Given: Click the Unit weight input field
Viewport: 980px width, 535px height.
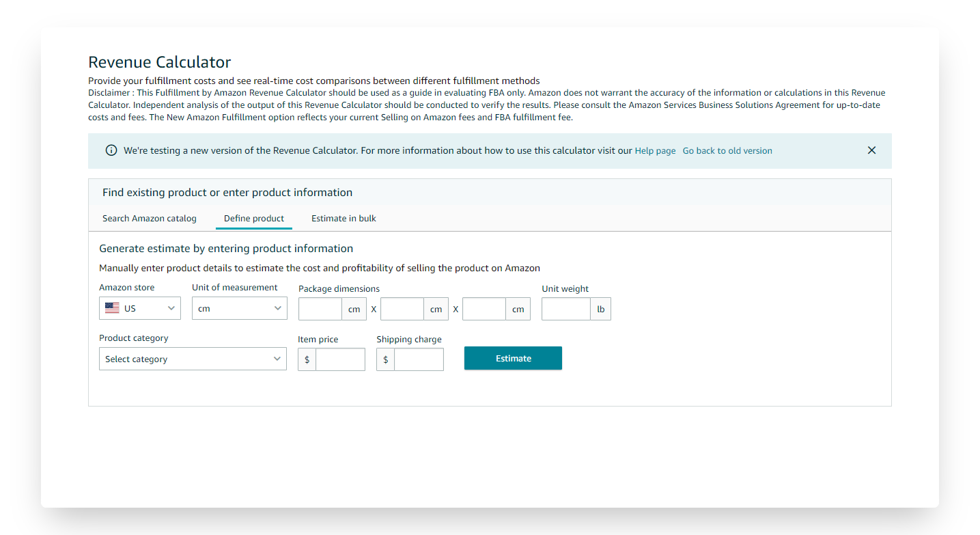Looking at the screenshot, I should pos(565,308).
